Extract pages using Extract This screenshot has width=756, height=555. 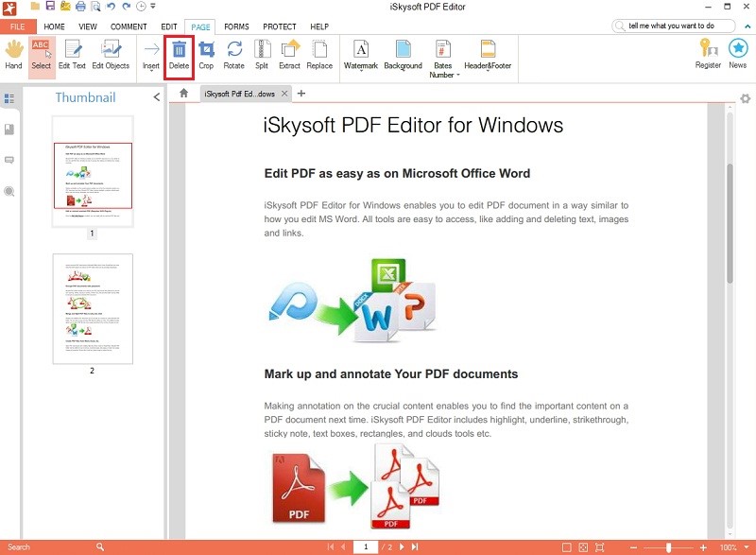290,55
